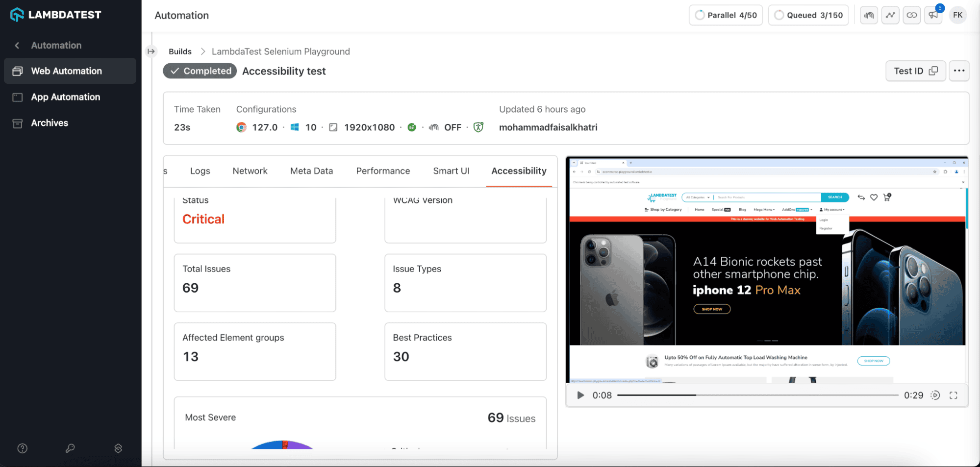The height and width of the screenshot is (467, 980).
Task: Open the announcements megaphone icon
Action: coord(933,15)
